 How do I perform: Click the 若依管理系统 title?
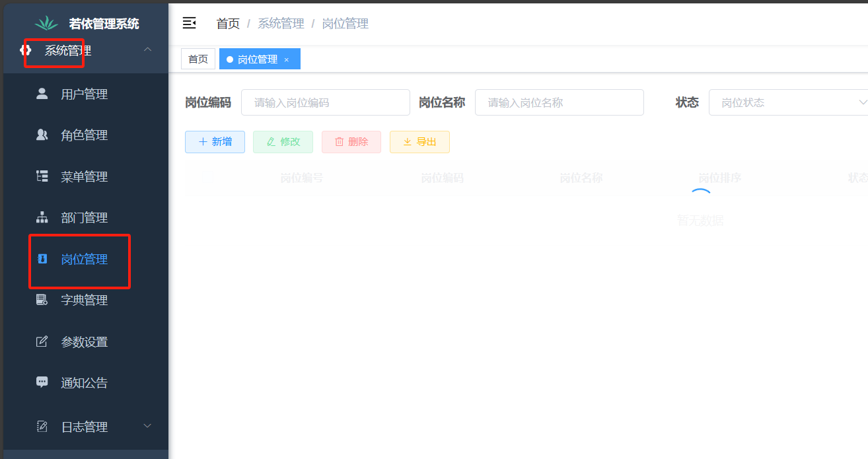click(104, 24)
